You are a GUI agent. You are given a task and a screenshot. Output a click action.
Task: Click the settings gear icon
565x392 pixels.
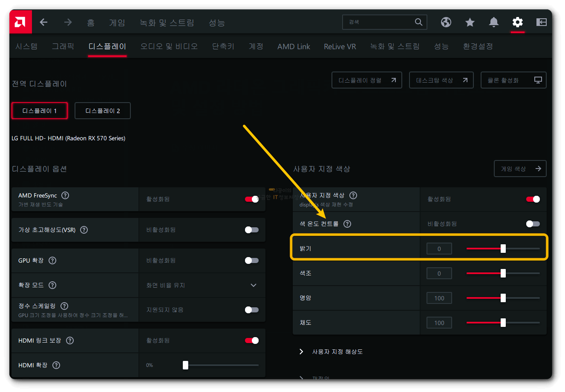coord(517,22)
